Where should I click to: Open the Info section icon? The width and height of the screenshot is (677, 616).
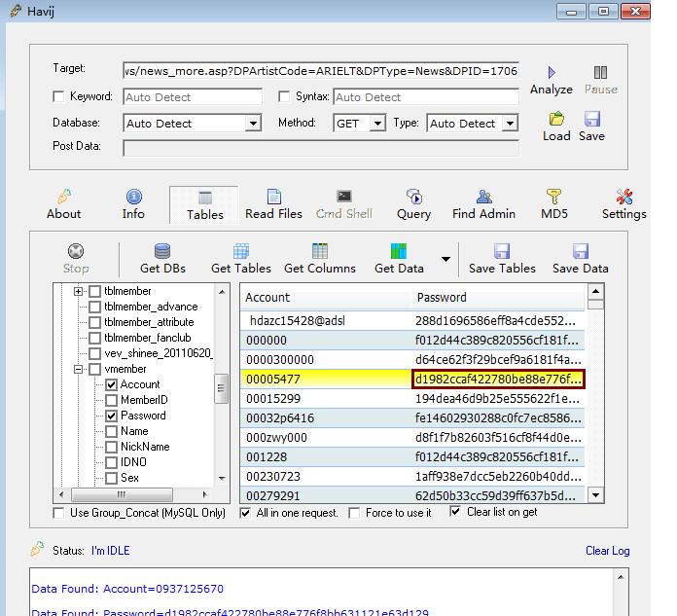134,197
